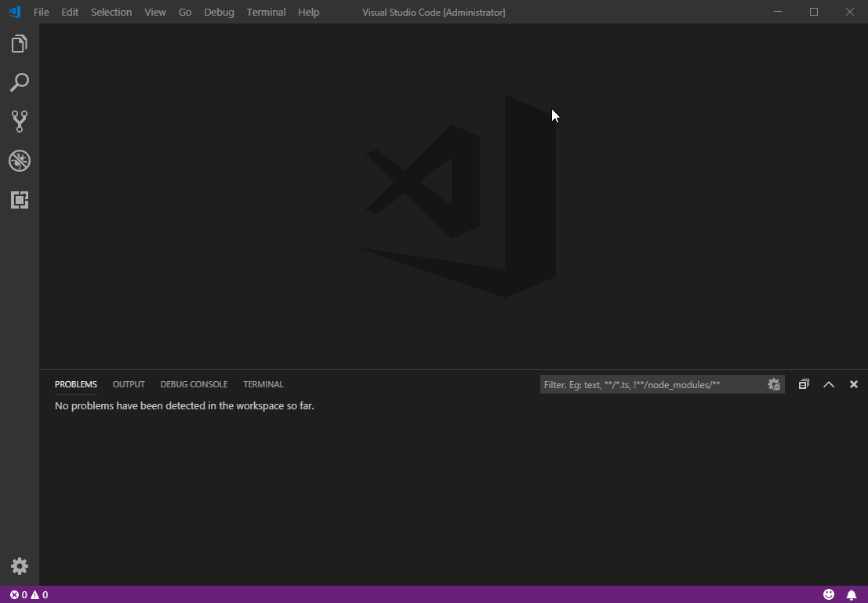Open the Terminal menu
The image size is (868, 603).
267,13
